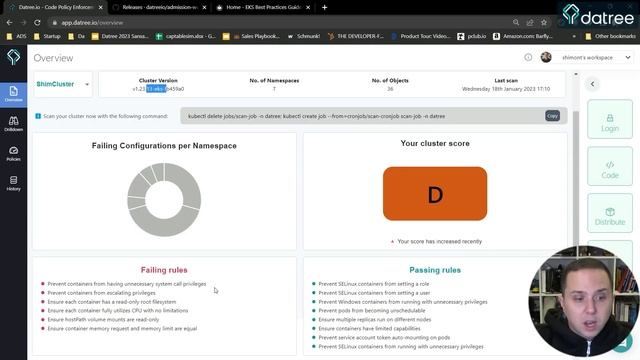The width and height of the screenshot is (640, 360).
Task: Click failing rule about read-only root filesystem
Action: coord(112,302)
